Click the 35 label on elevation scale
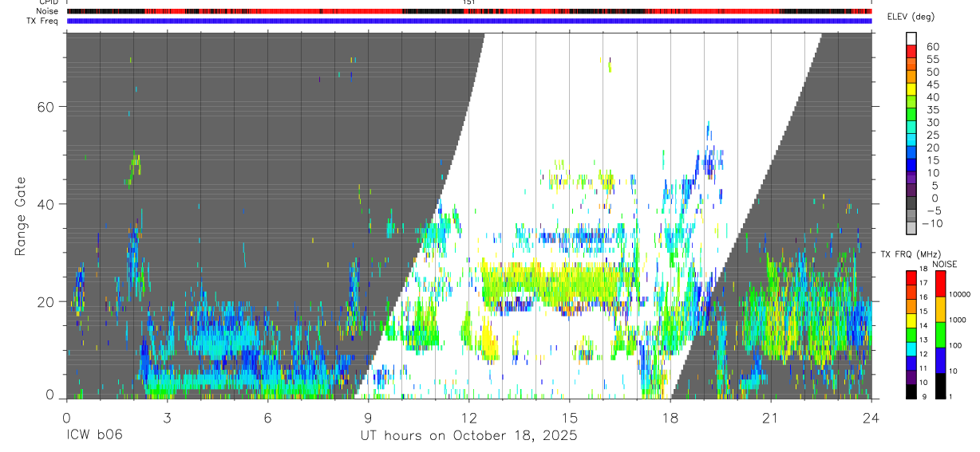 pyautogui.click(x=932, y=110)
